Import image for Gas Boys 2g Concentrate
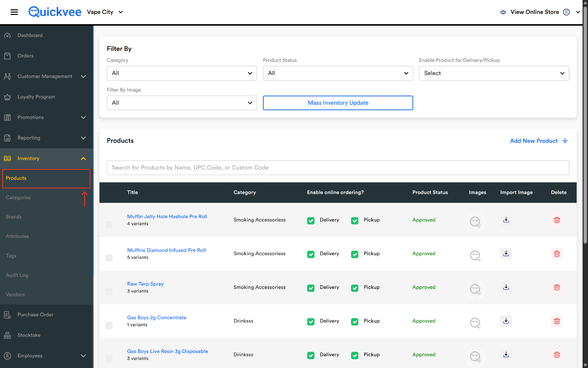588x368 pixels. tap(506, 321)
